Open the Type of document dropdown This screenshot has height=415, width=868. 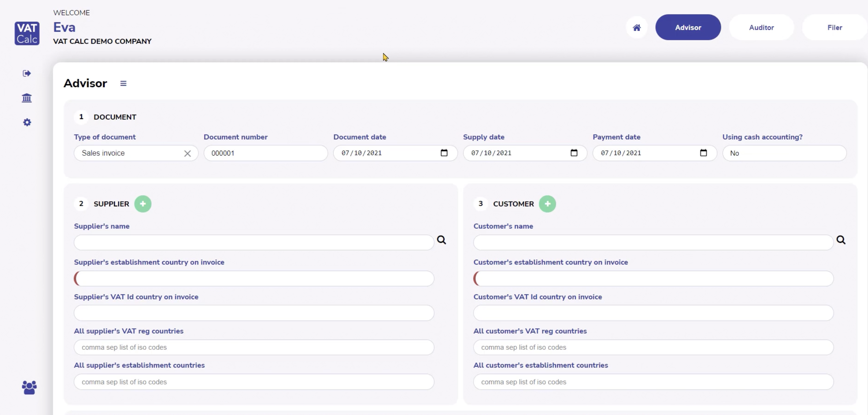(136, 153)
